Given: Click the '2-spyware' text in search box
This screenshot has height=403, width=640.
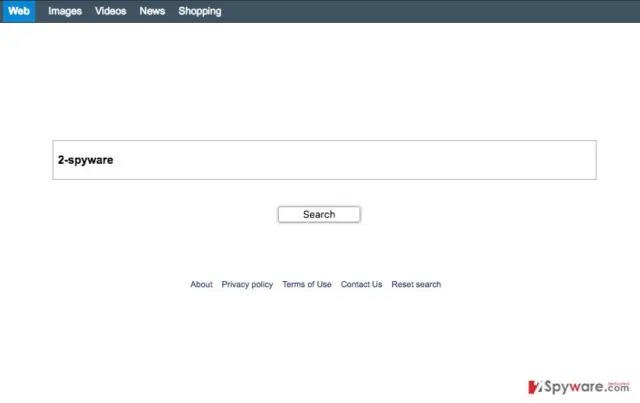Looking at the screenshot, I should point(86,160).
